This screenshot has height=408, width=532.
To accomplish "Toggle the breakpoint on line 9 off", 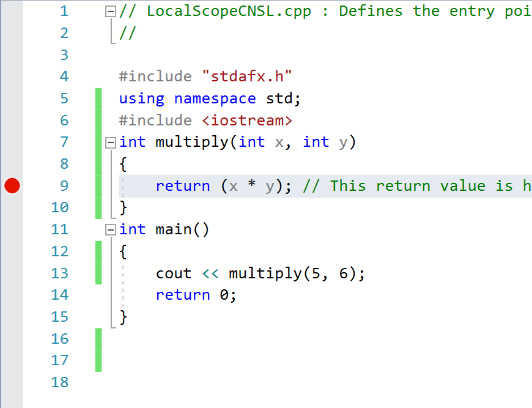I will (x=12, y=185).
